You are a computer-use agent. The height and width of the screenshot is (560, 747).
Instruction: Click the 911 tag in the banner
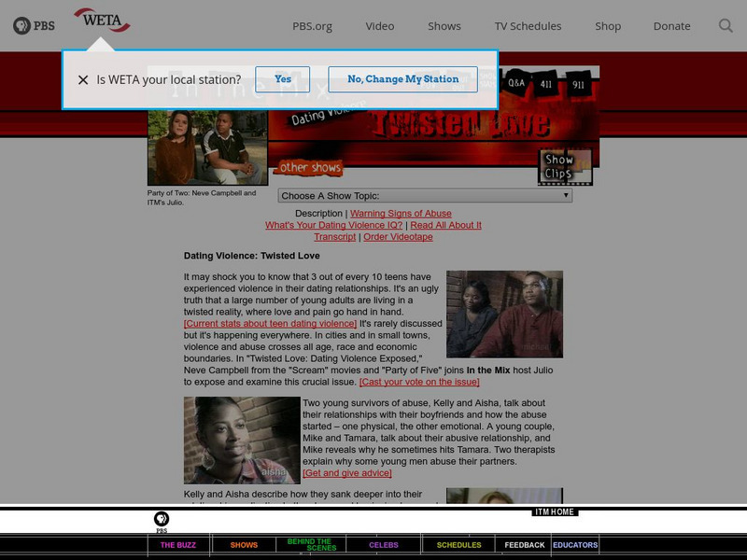tap(578, 85)
